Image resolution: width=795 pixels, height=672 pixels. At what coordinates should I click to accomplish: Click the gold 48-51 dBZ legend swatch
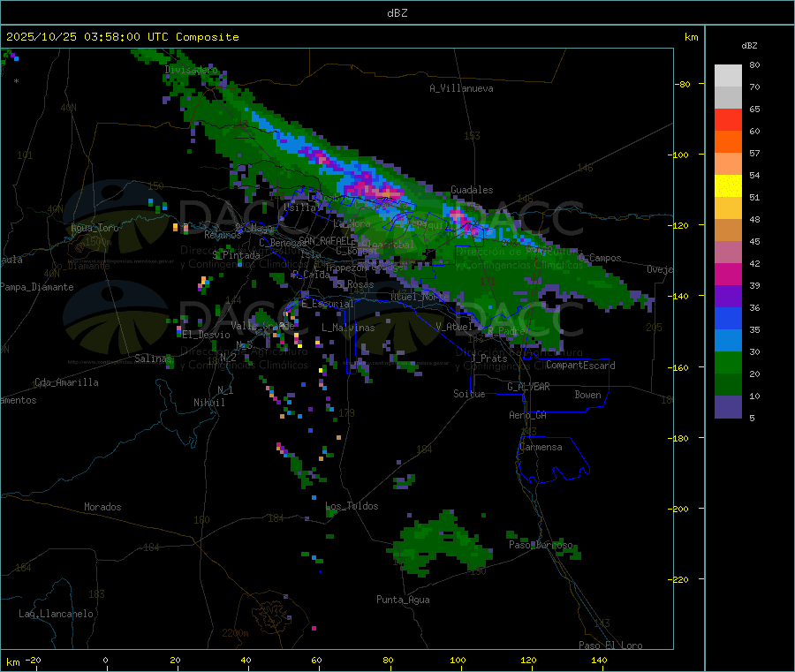[x=728, y=208]
